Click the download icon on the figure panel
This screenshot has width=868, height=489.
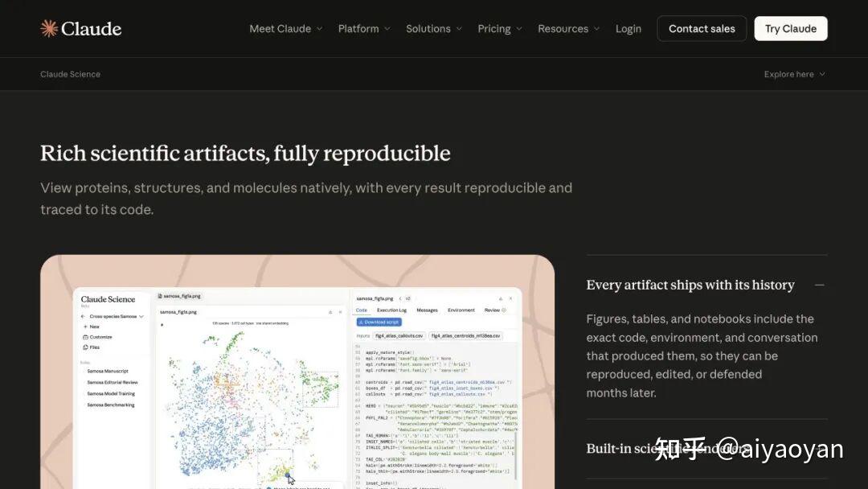(x=330, y=312)
